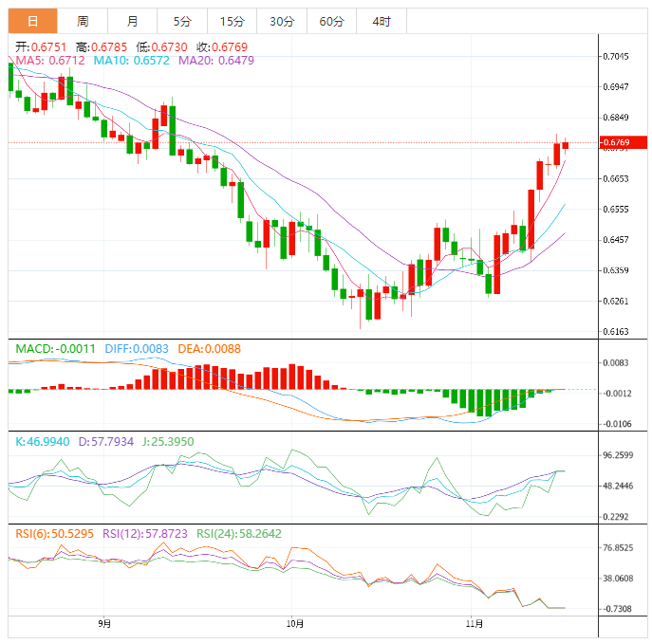Click the red 0.6769 current price tag
652x644 pixels.
624,142
